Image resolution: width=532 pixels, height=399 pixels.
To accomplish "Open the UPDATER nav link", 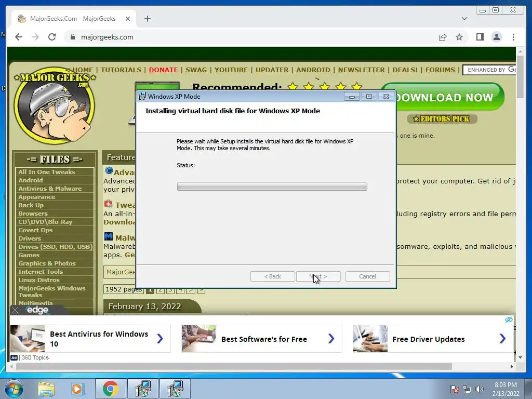I will coord(272,70).
